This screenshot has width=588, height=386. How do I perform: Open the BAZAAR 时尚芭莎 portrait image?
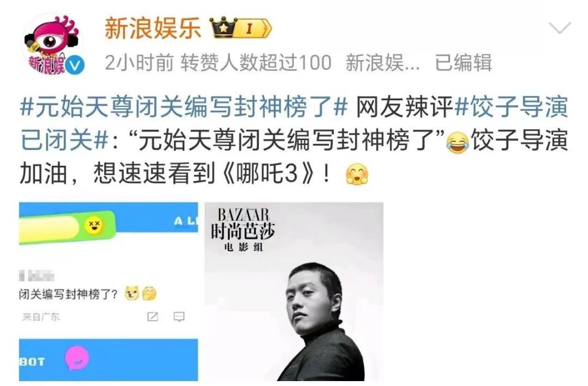point(293,292)
